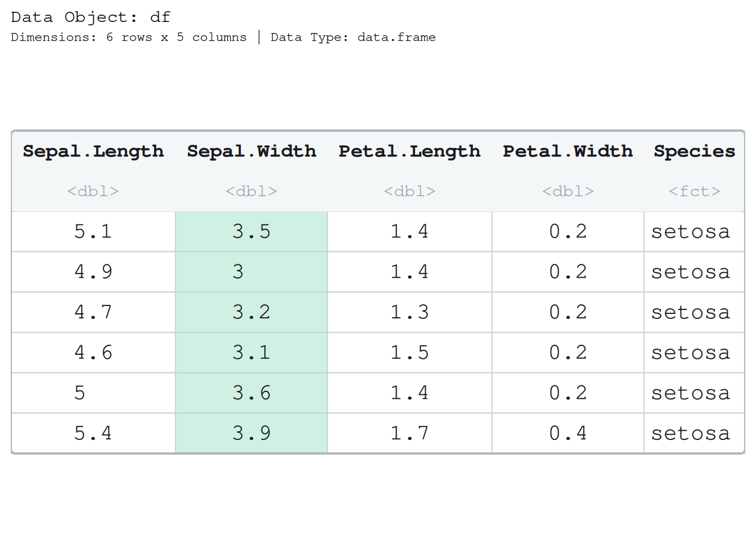Click Petal.Width 0.2 in the 4.7 row
This screenshot has height=540, width=756.
[x=568, y=312]
